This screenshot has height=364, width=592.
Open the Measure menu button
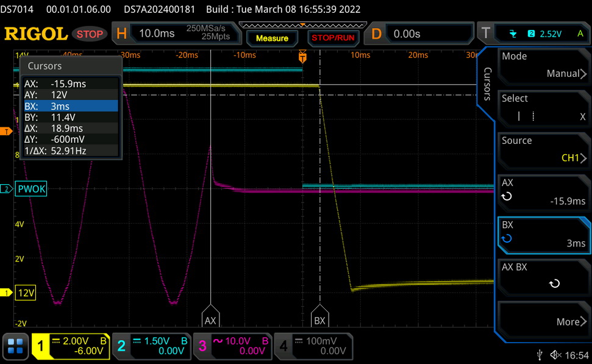272,38
